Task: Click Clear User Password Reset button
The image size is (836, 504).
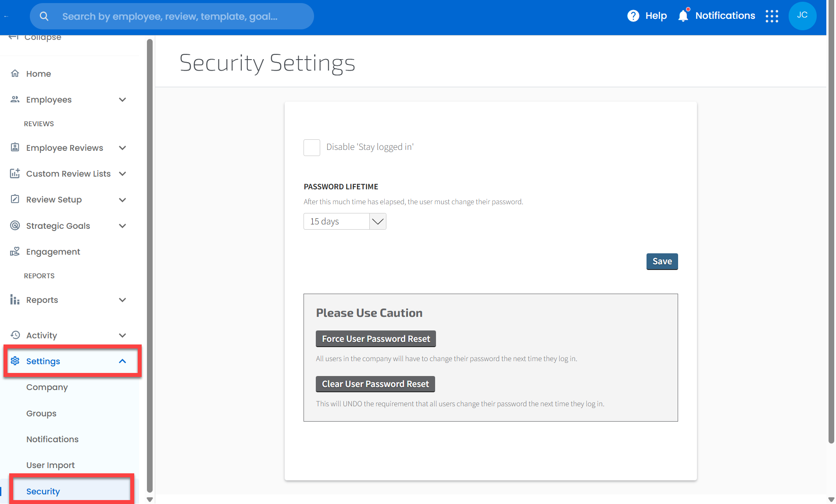Action: (x=375, y=384)
